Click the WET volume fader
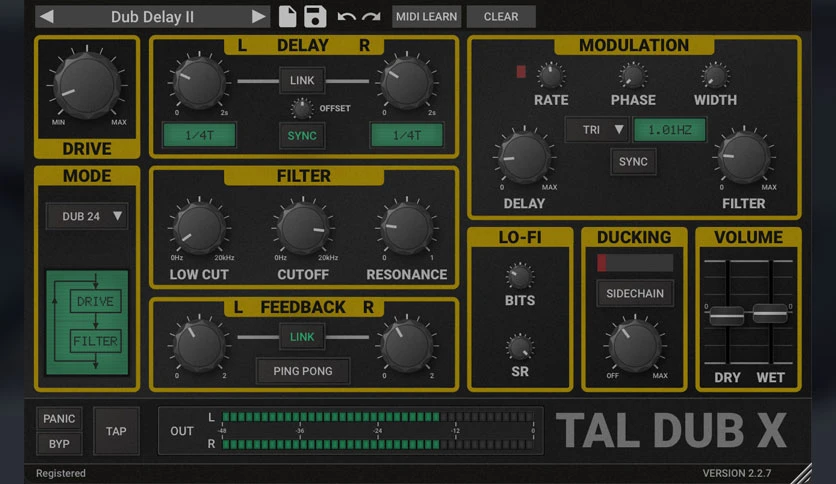The width and height of the screenshot is (836, 484). pos(770,313)
